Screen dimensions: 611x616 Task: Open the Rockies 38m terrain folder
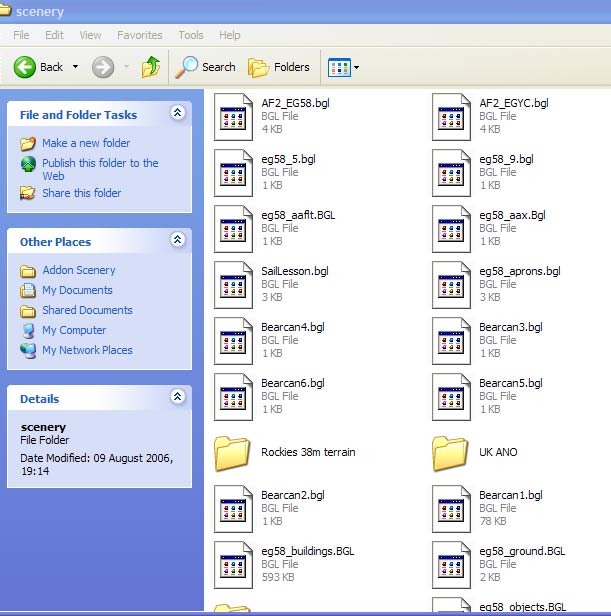(233, 453)
